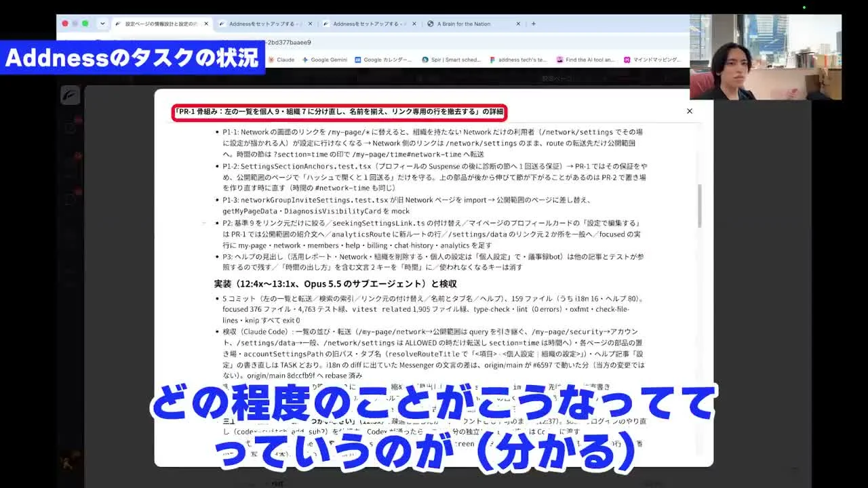This screenshot has height=488, width=868.
Task: Click the Addness logo in the left sidebar
Action: [x=70, y=96]
